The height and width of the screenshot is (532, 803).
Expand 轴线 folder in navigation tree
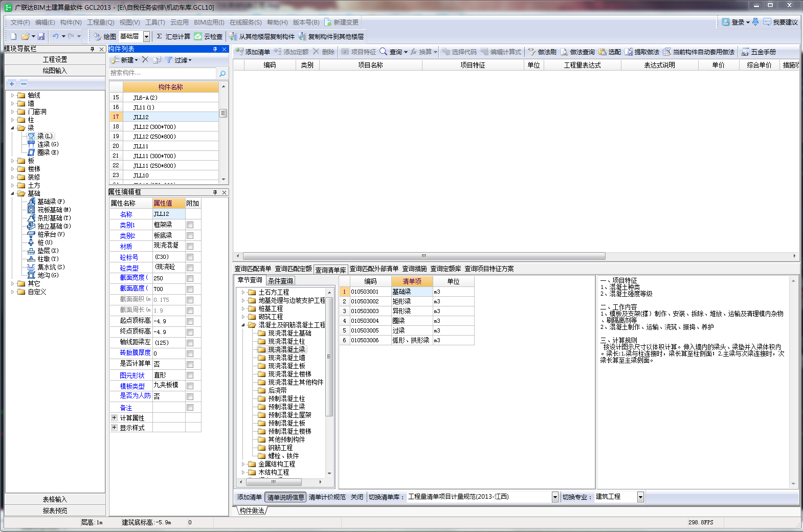pyautogui.click(x=13, y=95)
